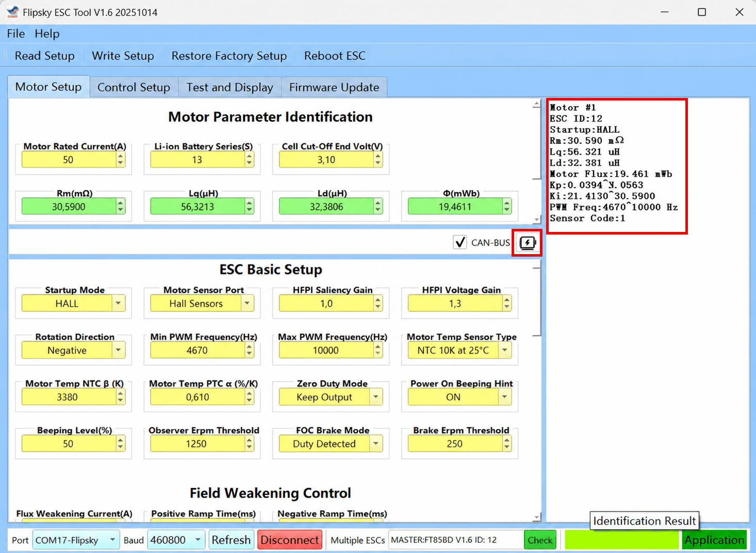
Task: Open the Help menu
Action: (47, 33)
